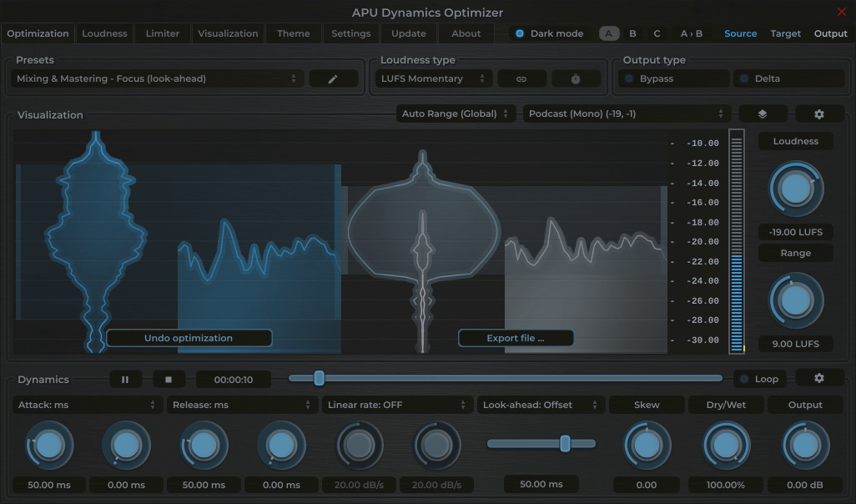The width and height of the screenshot is (856, 504).
Task: Click the chain link icon in Loudness type
Action: [521, 78]
